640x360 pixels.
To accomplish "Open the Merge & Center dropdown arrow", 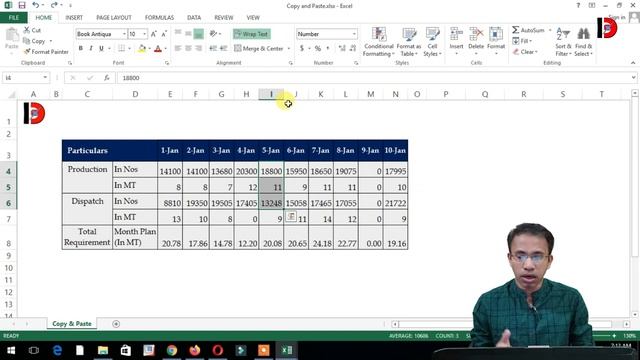I will point(289,49).
